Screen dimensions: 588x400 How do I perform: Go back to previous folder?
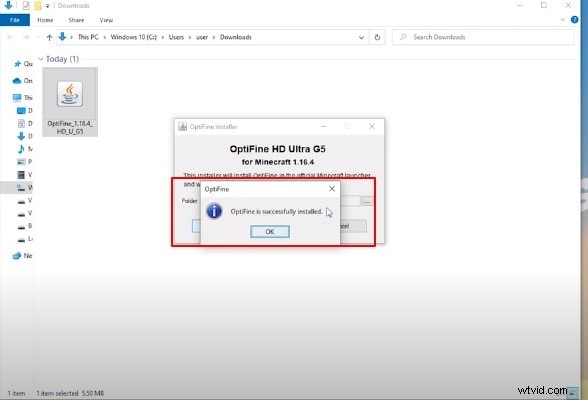[10, 37]
